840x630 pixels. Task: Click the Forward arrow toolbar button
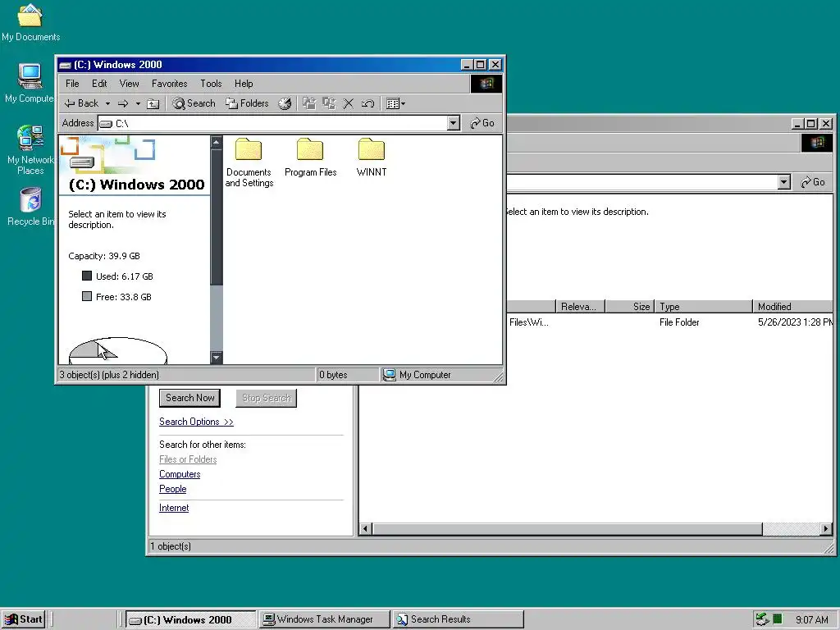coord(123,103)
